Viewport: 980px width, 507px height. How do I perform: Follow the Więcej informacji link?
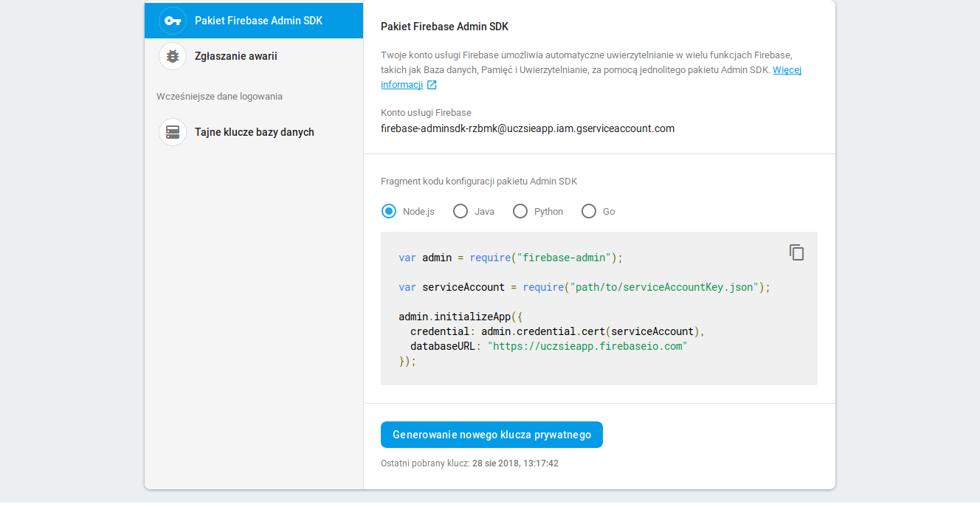[787, 70]
